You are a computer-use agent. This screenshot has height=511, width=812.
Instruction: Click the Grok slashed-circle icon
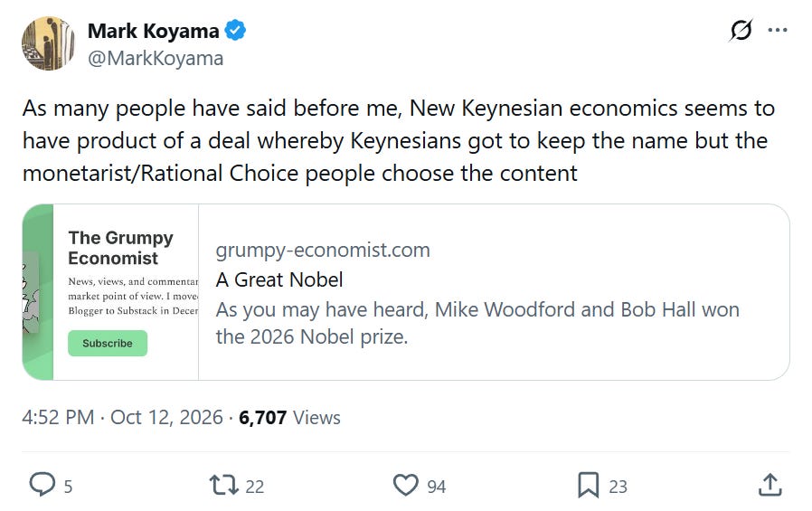(741, 30)
